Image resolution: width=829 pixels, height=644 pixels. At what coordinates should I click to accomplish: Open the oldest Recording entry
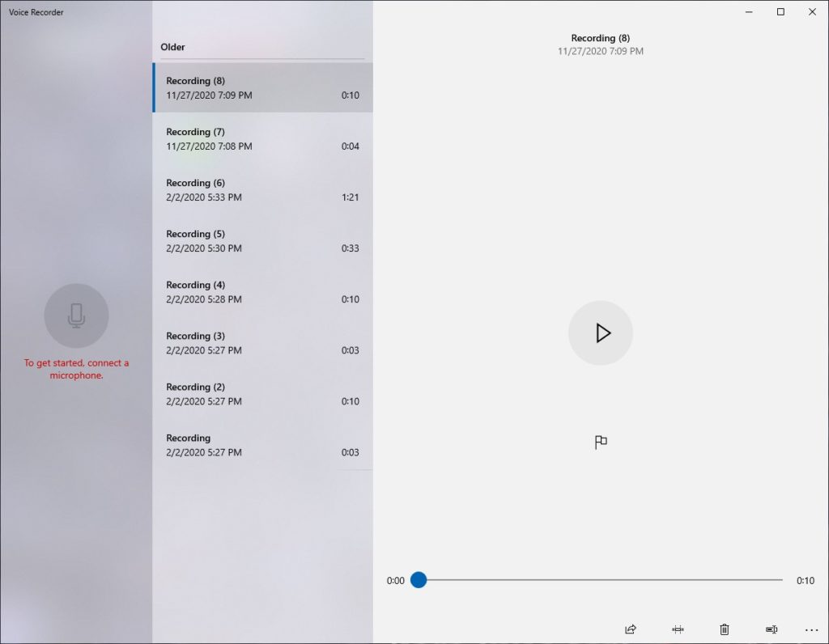point(259,444)
